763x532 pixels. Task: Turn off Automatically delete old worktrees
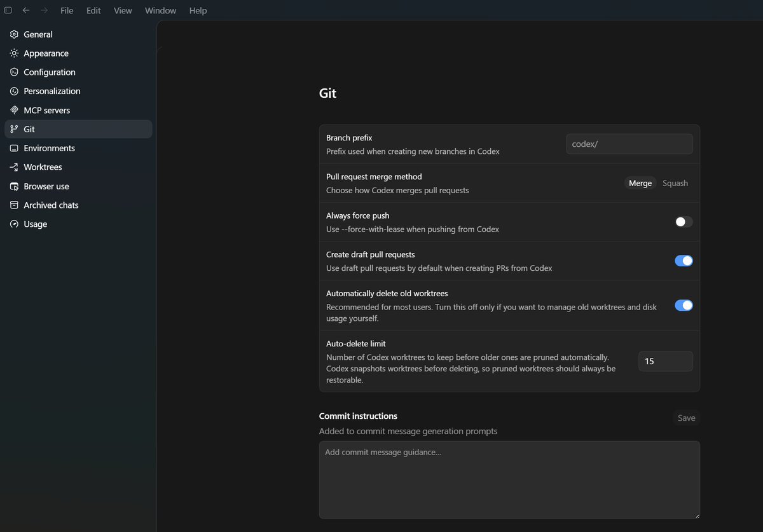(684, 305)
